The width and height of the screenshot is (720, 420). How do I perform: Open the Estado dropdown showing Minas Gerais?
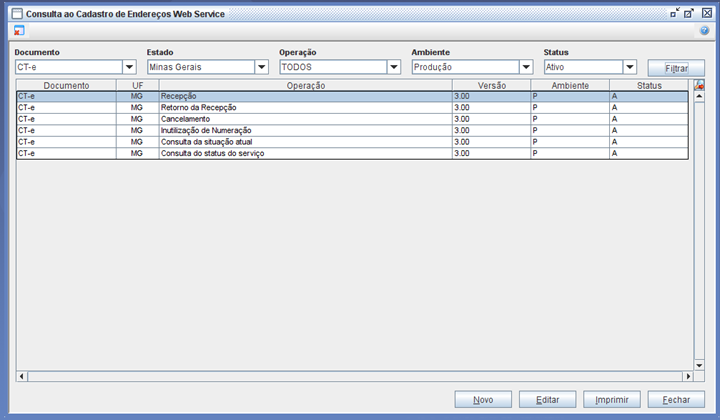coord(261,67)
